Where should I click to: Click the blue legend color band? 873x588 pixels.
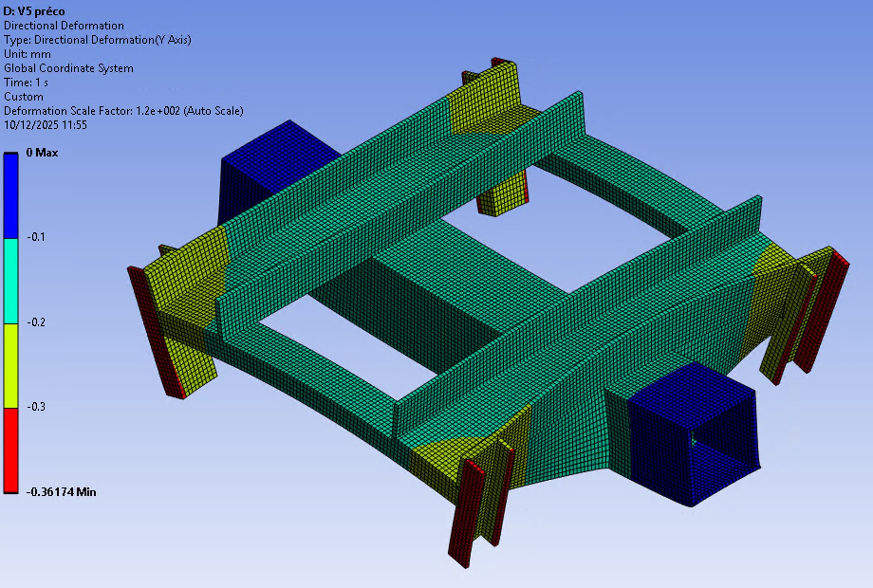[x=11, y=196]
